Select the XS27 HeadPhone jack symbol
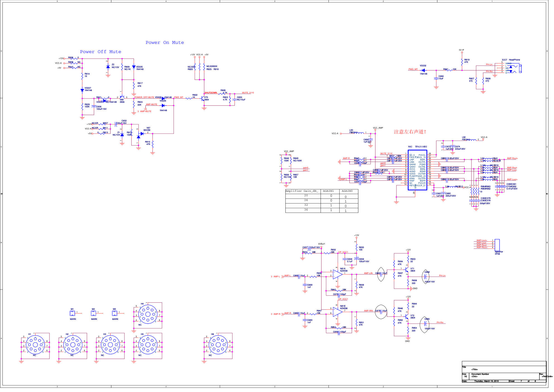554x392 pixels. pos(514,68)
